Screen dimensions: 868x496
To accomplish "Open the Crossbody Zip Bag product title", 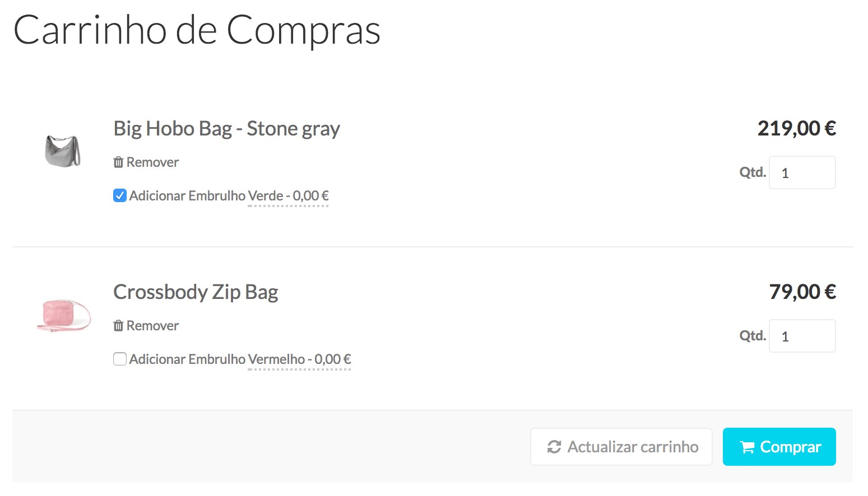I will tap(196, 292).
